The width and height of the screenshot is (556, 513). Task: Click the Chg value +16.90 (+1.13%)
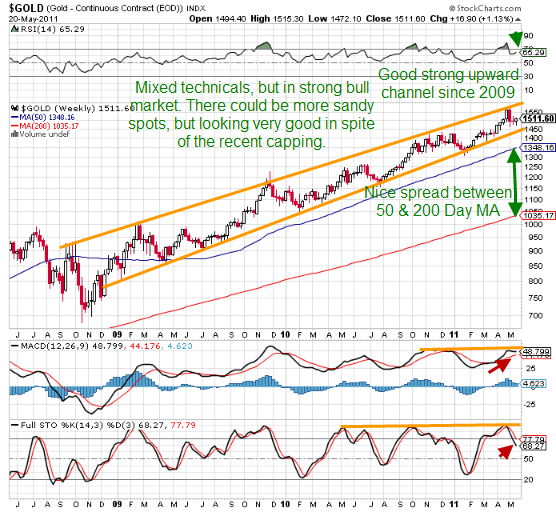pyautogui.click(x=482, y=19)
